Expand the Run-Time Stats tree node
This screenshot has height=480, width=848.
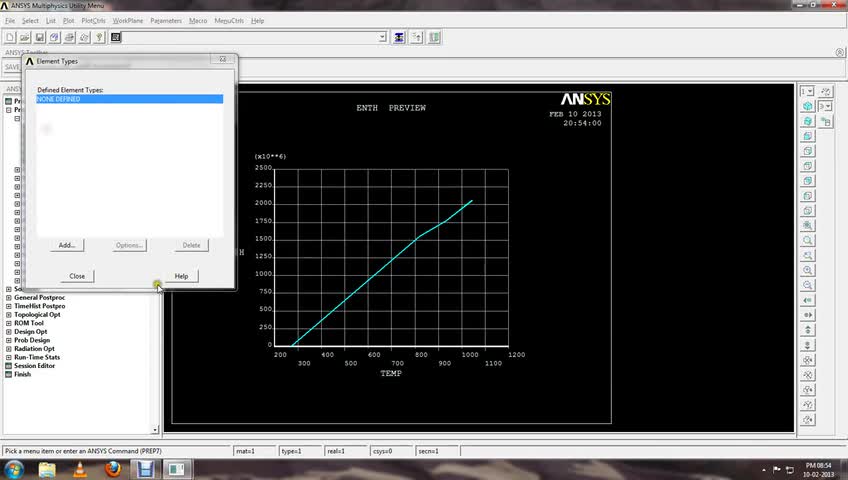tap(9, 357)
